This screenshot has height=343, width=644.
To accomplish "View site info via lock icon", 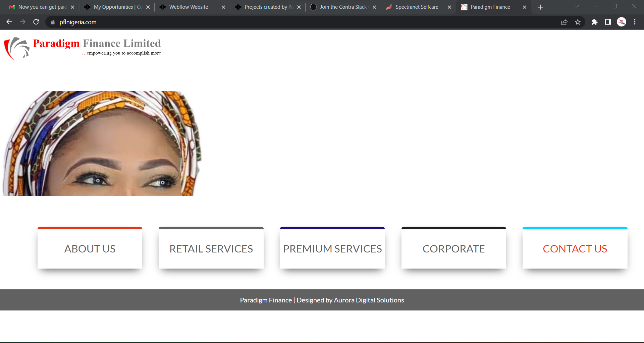I will tap(53, 22).
